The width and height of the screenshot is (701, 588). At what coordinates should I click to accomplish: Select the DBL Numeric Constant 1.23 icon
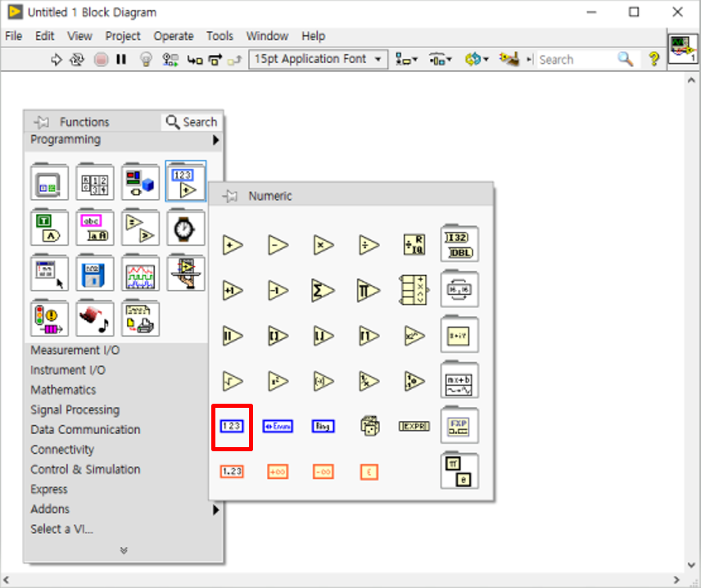(232, 472)
